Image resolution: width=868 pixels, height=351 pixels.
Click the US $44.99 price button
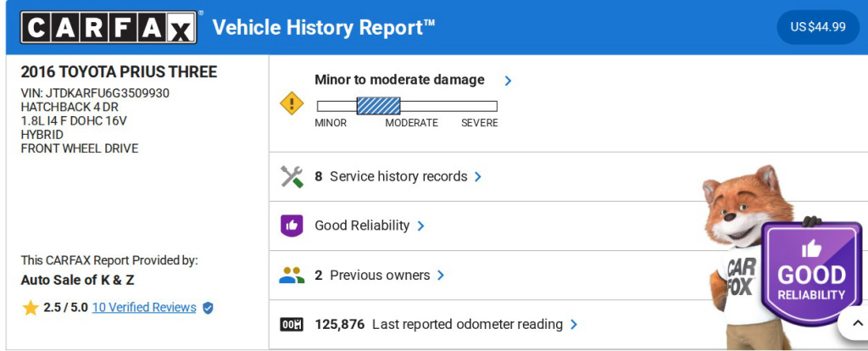(818, 27)
